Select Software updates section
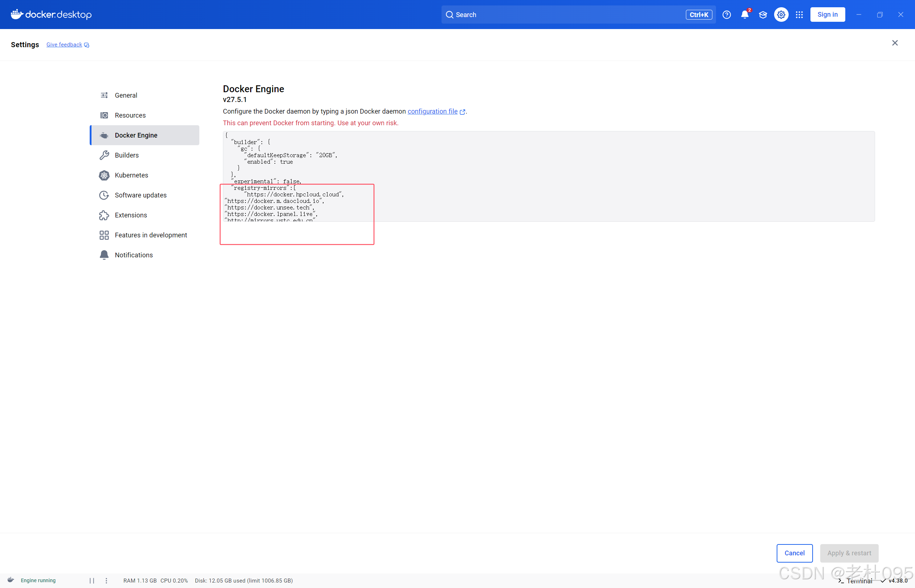Viewport: 915px width, 588px height. (x=140, y=195)
